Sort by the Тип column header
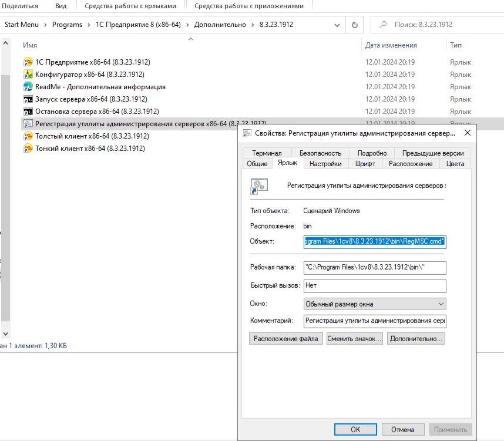The height and width of the screenshot is (441, 504). tap(455, 45)
